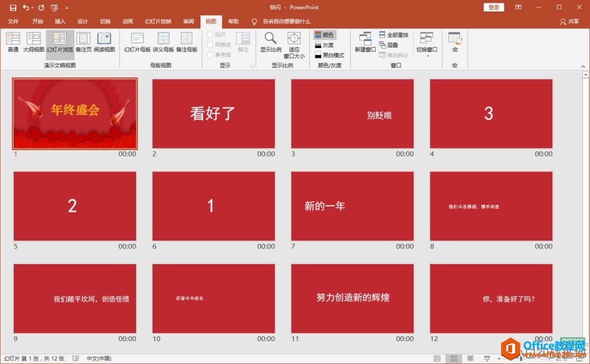Switch to 普通 (Normal) view
The image size is (590, 364).
pyautogui.click(x=13, y=43)
